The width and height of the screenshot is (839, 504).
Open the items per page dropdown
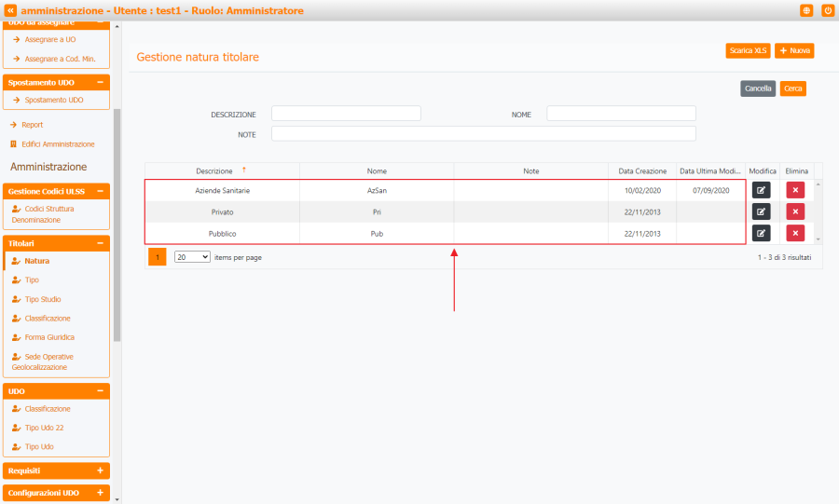point(192,257)
